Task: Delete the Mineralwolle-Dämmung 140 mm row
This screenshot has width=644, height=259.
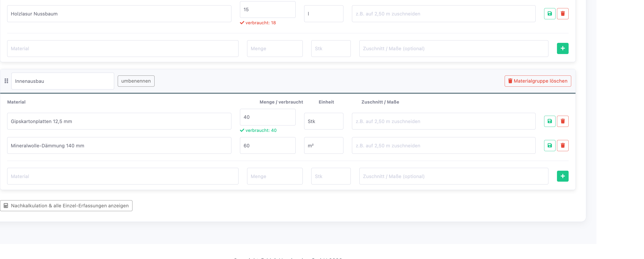Action: coord(562,145)
